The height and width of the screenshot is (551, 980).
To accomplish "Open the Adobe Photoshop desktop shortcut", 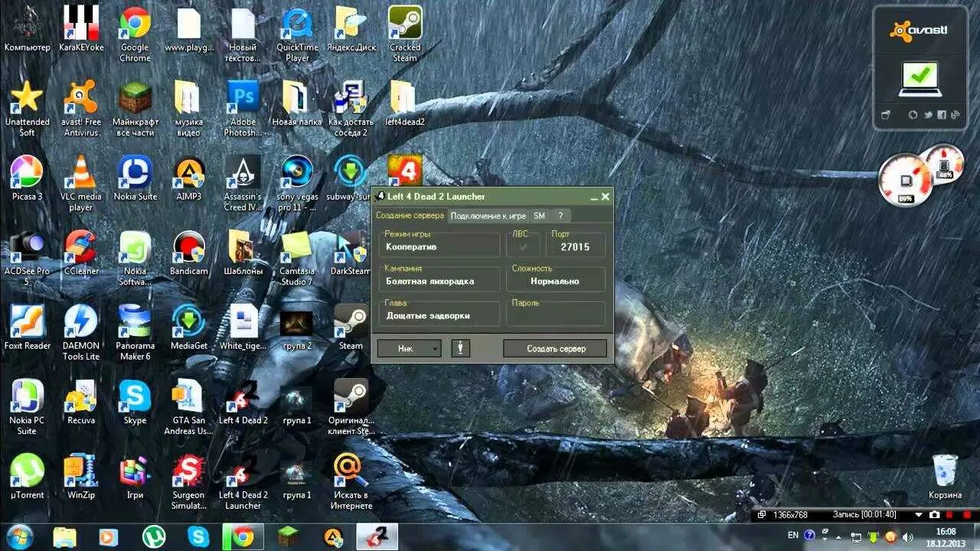I will 243,108.
